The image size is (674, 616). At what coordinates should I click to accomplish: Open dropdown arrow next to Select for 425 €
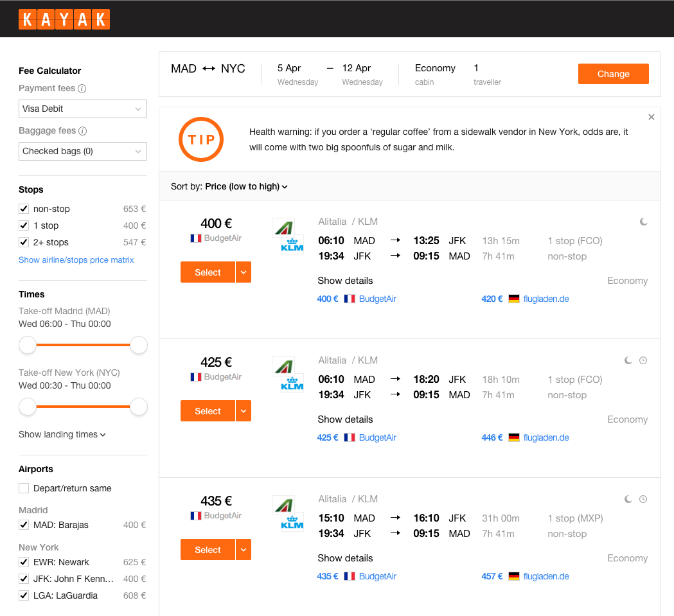[x=244, y=411]
